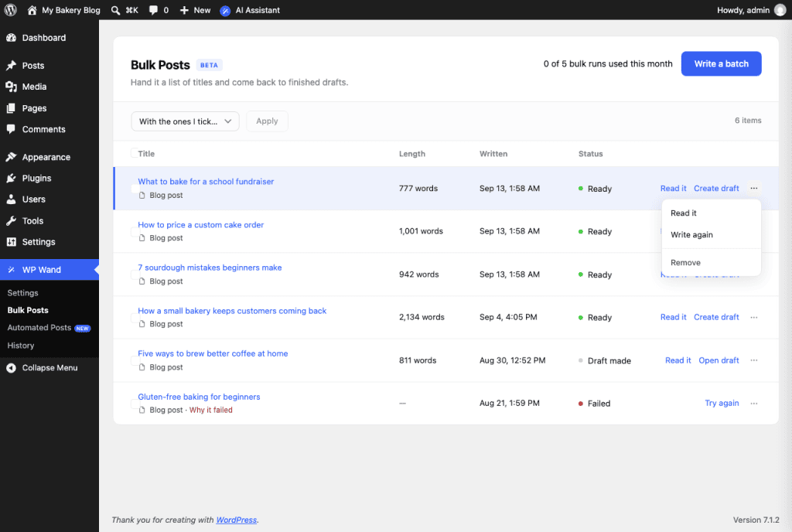The height and width of the screenshot is (532, 792).
Task: Open three-dot menu for Five ways to brew coffee
Action: 753,360
